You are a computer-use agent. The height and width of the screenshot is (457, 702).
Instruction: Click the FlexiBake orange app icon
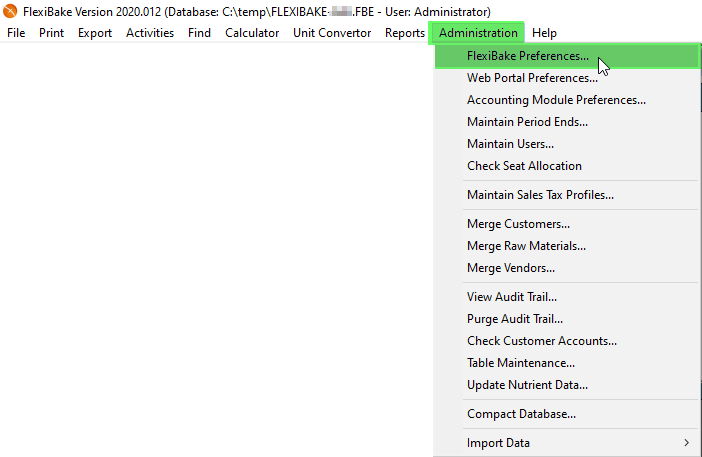pos(9,11)
